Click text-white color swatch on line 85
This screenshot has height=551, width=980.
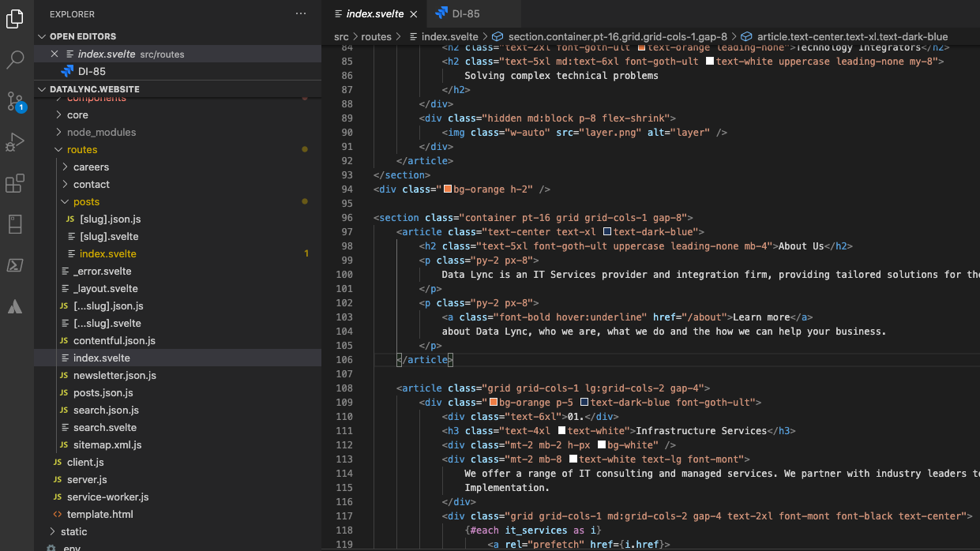709,62
